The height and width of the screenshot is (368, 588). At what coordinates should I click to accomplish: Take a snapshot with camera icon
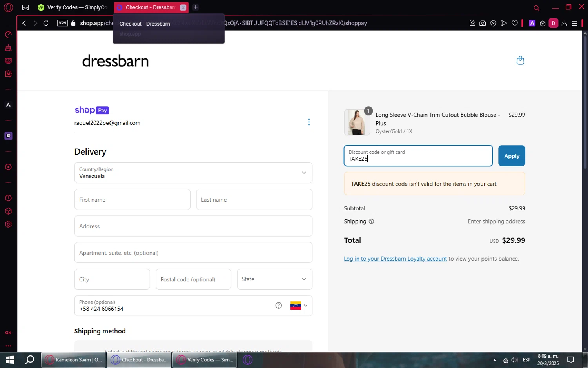pyautogui.click(x=483, y=23)
